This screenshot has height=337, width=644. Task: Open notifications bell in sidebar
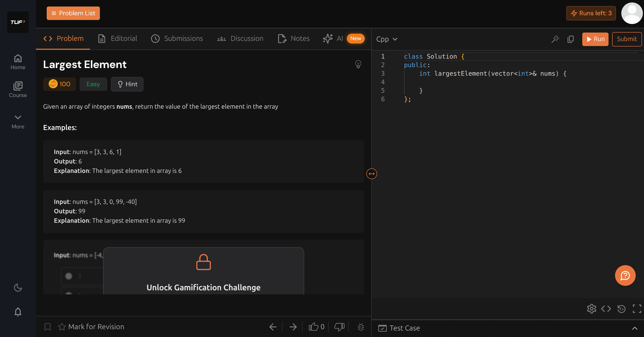coord(18,312)
